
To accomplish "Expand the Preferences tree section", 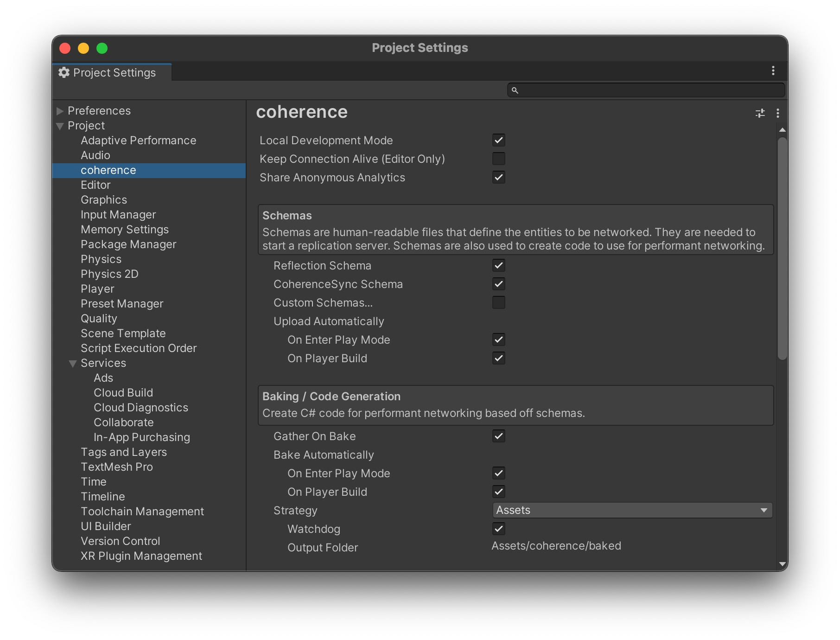I will [60, 111].
